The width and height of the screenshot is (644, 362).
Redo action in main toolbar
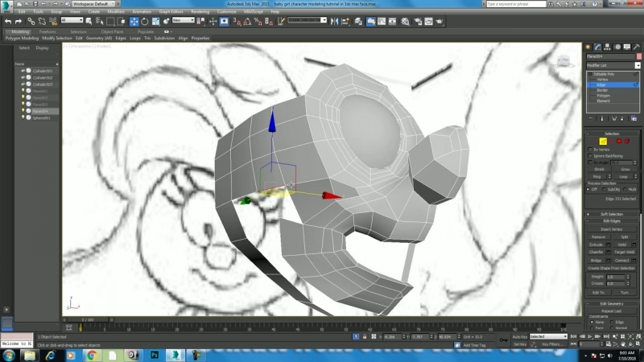(x=19, y=22)
